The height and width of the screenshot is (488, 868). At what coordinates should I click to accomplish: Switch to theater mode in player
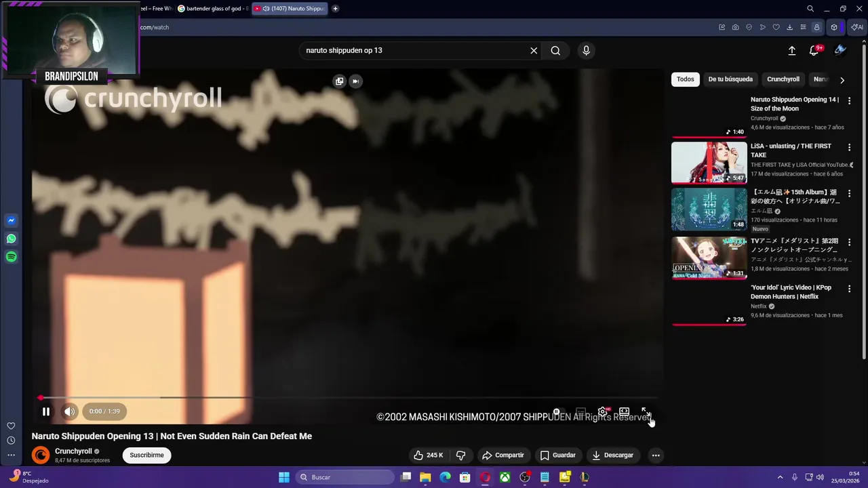(x=625, y=411)
